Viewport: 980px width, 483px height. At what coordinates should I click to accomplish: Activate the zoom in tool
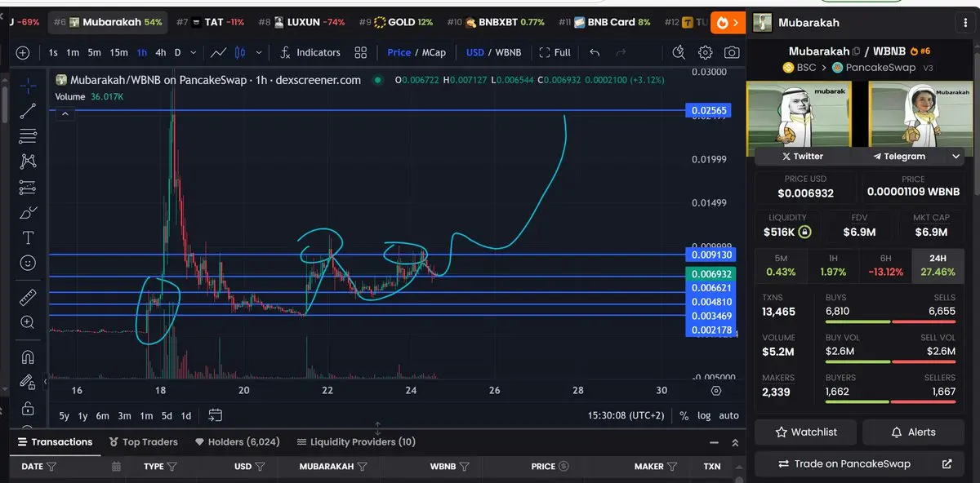coord(28,322)
